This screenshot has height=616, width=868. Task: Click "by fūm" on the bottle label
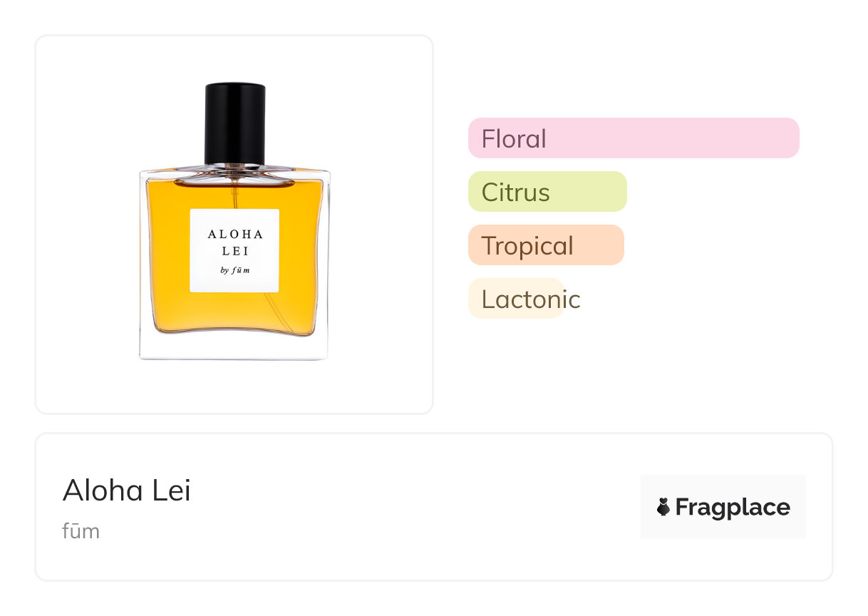click(x=234, y=270)
